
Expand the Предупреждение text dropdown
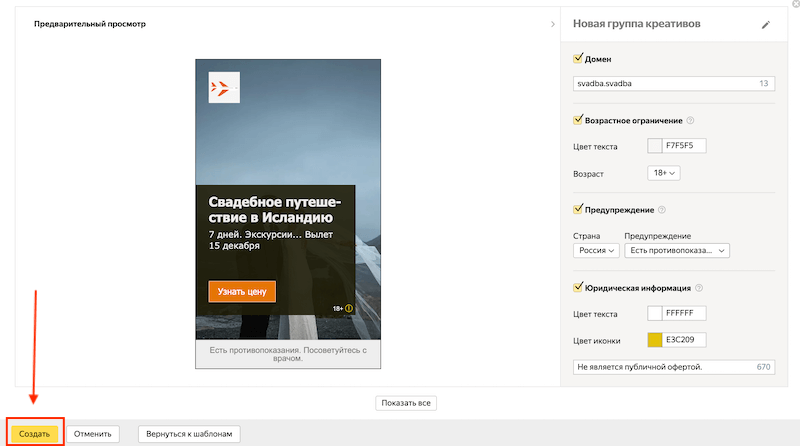[x=677, y=251]
